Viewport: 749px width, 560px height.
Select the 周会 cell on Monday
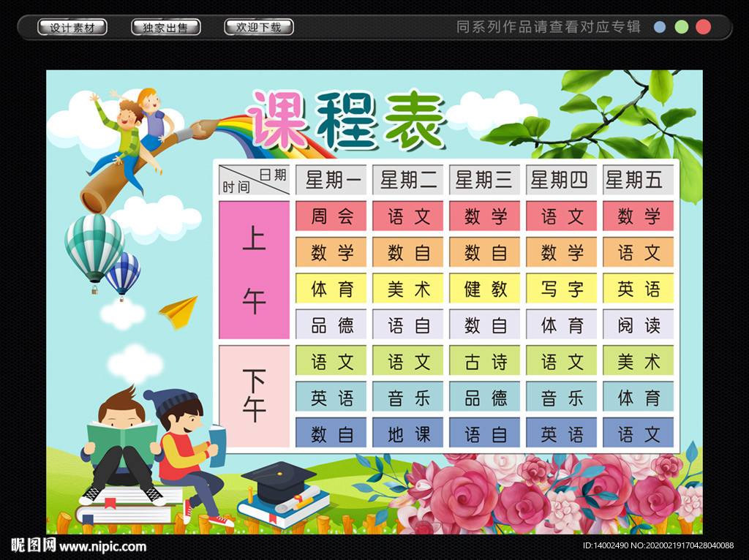331,216
